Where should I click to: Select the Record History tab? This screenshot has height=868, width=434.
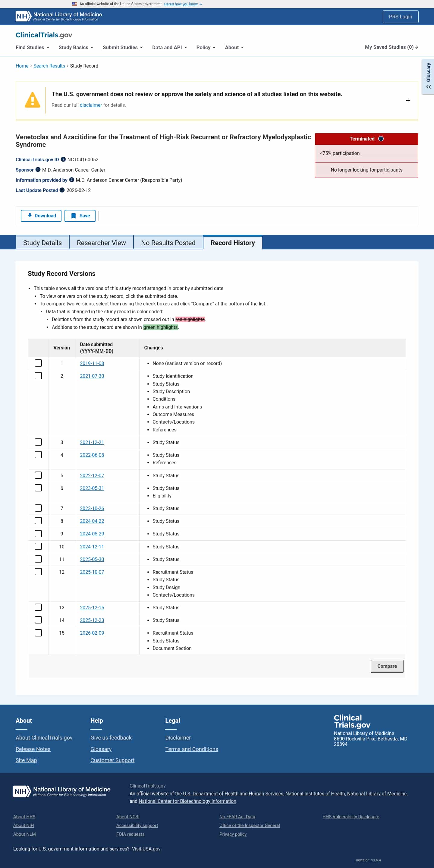pyautogui.click(x=233, y=243)
